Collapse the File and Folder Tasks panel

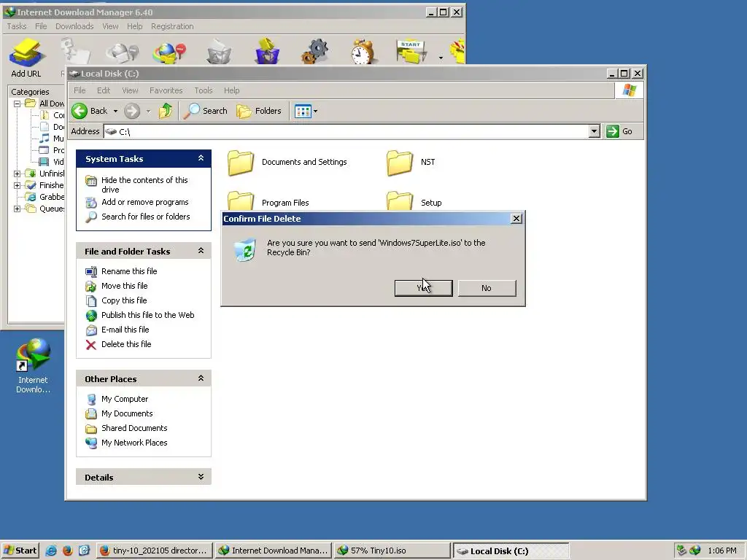pos(201,251)
